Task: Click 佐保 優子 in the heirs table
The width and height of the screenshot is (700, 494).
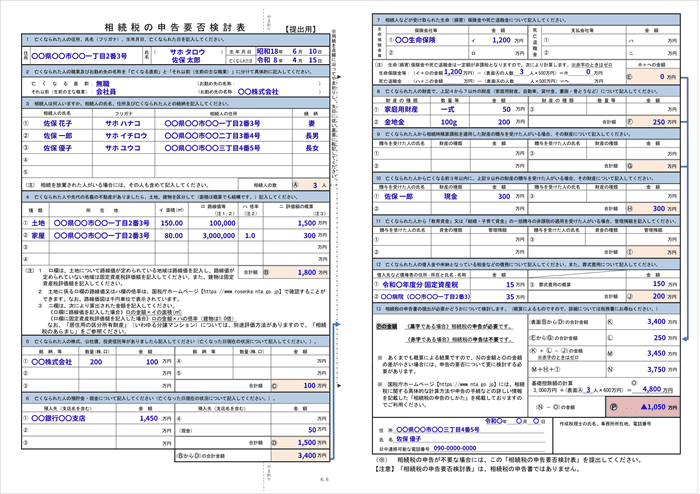Action: (58, 148)
